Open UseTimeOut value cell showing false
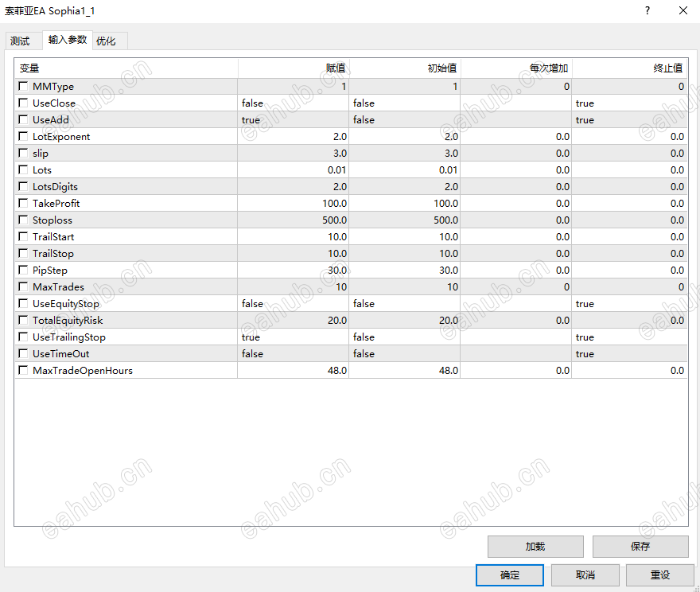This screenshot has height=592, width=700. point(293,353)
